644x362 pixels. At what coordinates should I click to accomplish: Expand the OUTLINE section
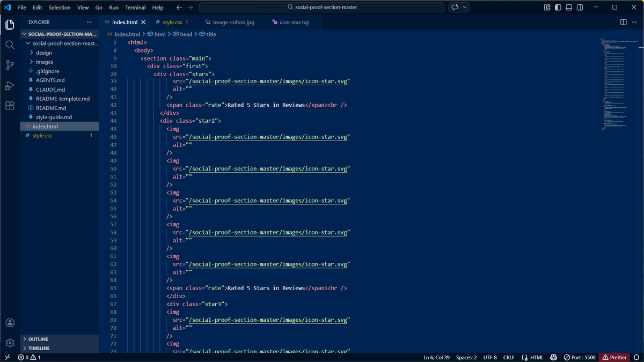tap(60, 339)
